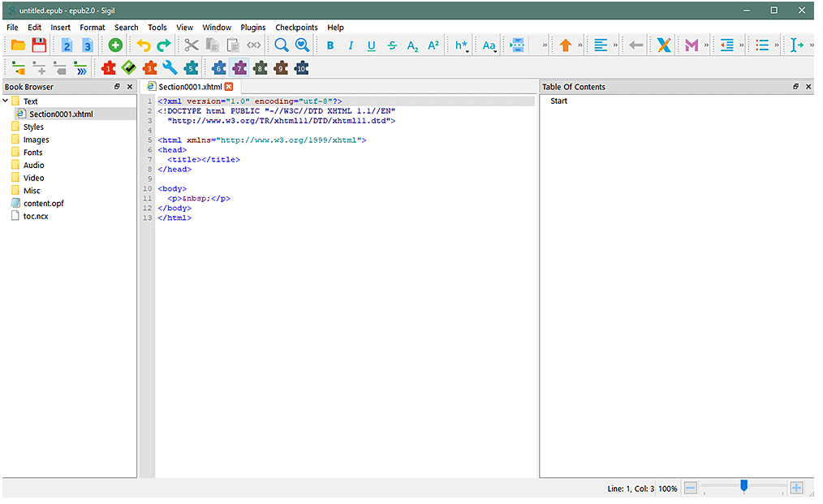
Task: Open the Tools menu
Action: tap(157, 28)
